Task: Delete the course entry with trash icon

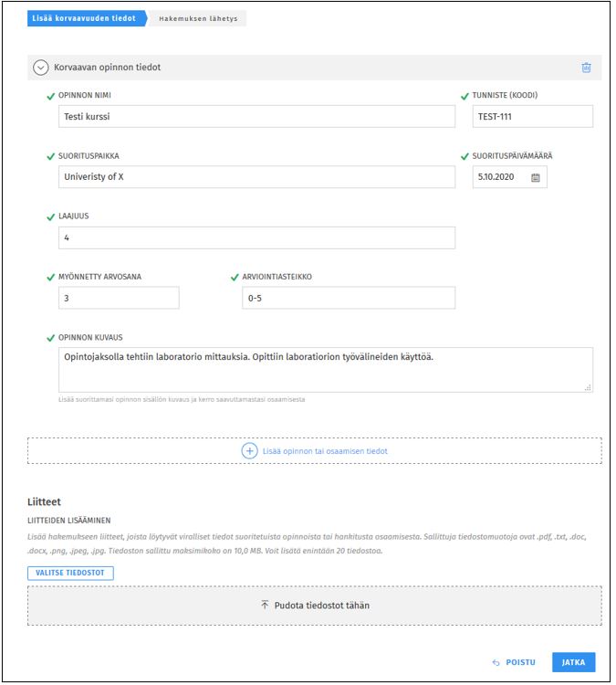Action: pyautogui.click(x=587, y=68)
